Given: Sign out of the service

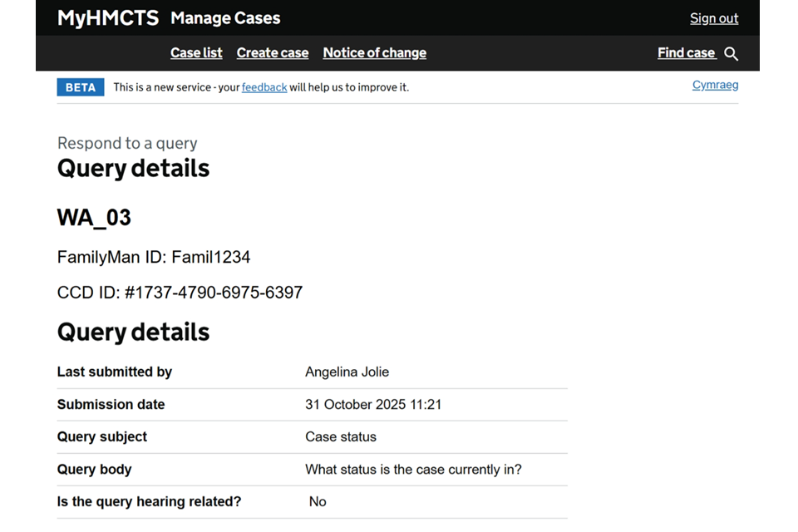Looking at the screenshot, I should [x=713, y=18].
